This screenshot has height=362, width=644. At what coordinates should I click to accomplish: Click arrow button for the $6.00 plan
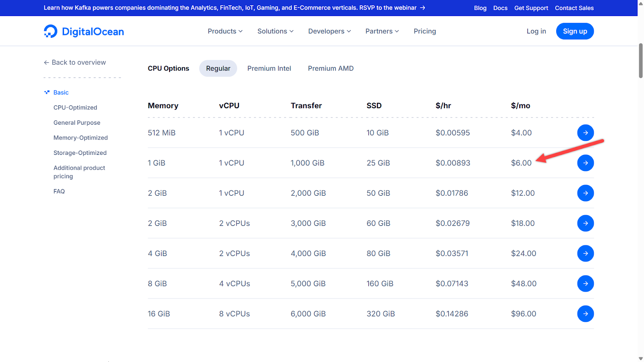coord(585,163)
